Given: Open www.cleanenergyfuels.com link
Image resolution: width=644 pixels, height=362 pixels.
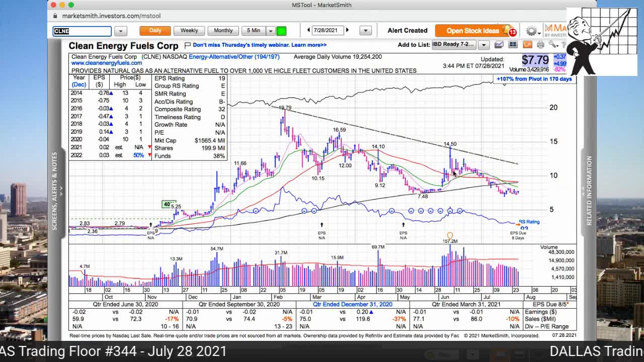Looking at the screenshot, I should (107, 63).
